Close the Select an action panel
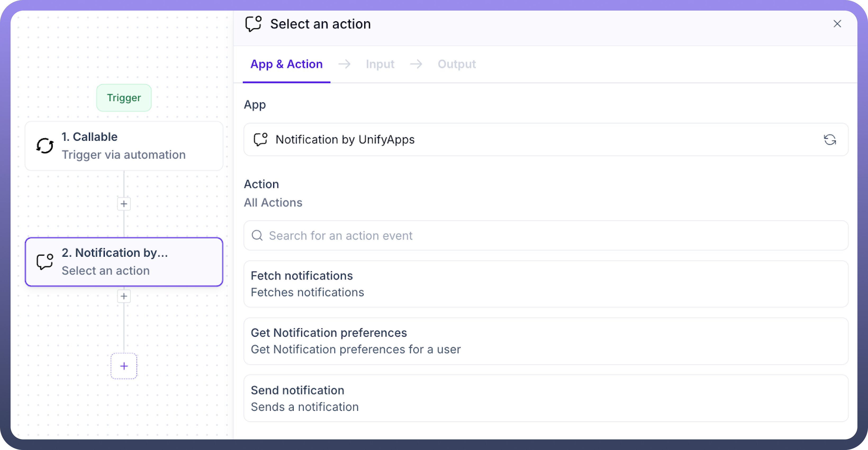Image resolution: width=868 pixels, height=450 pixels. [x=837, y=24]
